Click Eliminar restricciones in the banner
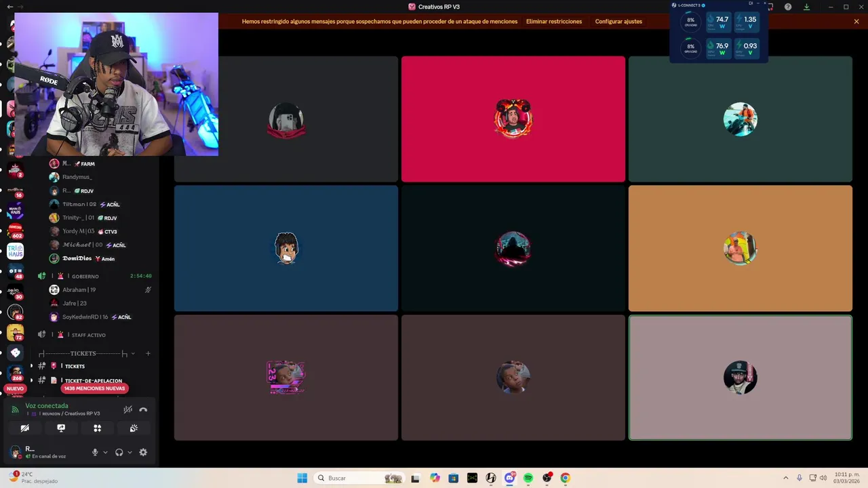The image size is (868, 488). (x=554, y=22)
